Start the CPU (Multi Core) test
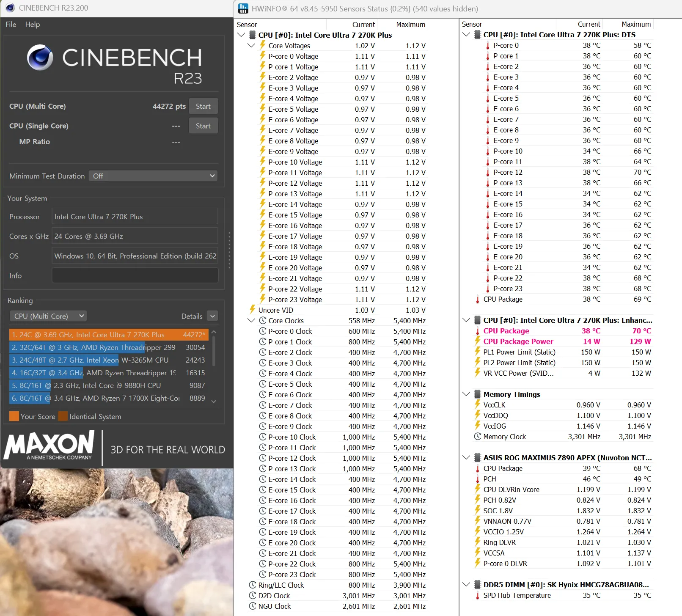The height and width of the screenshot is (616, 682). pyautogui.click(x=203, y=106)
